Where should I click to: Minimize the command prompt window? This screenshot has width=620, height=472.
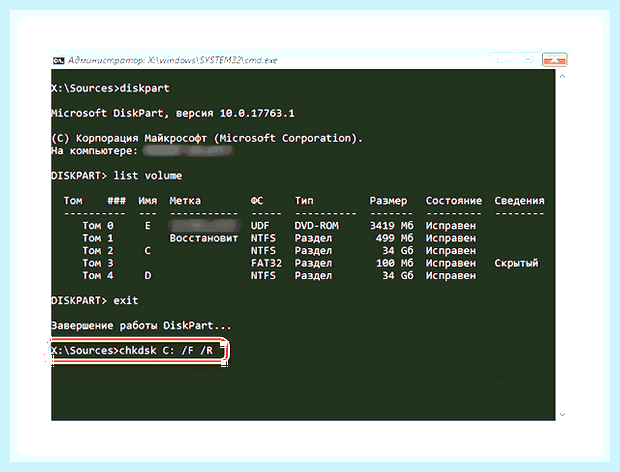click(x=502, y=60)
